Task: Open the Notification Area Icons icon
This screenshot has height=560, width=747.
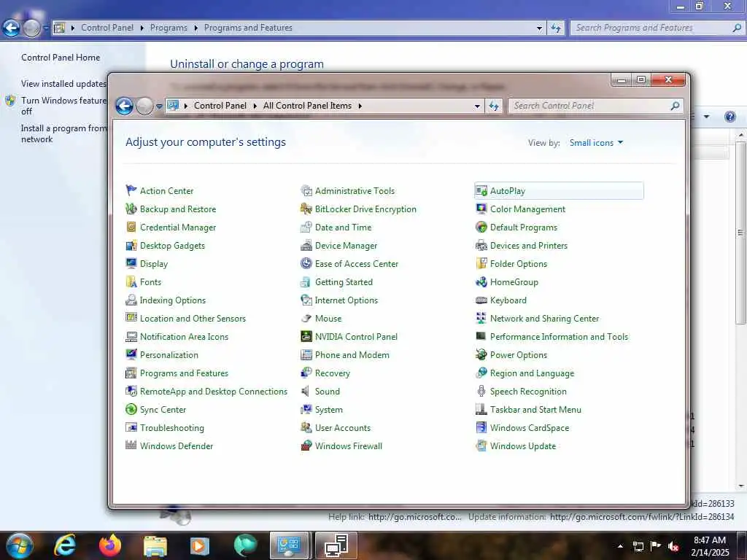Action: point(131,337)
